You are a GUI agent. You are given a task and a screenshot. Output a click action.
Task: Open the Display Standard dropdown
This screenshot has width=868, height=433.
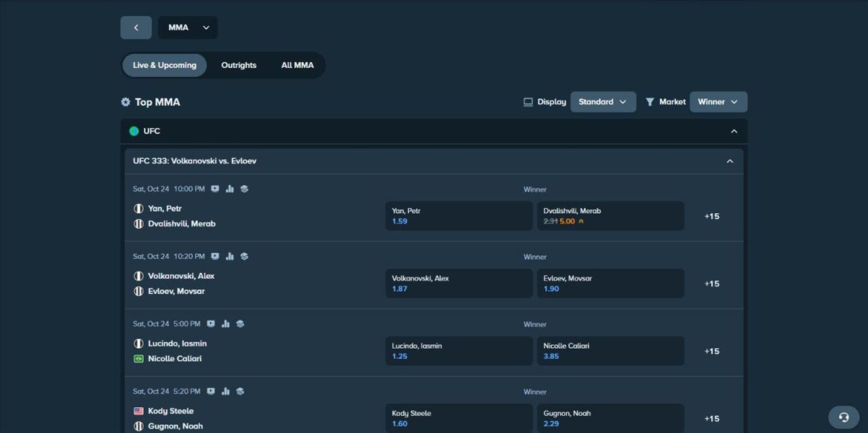coord(603,102)
